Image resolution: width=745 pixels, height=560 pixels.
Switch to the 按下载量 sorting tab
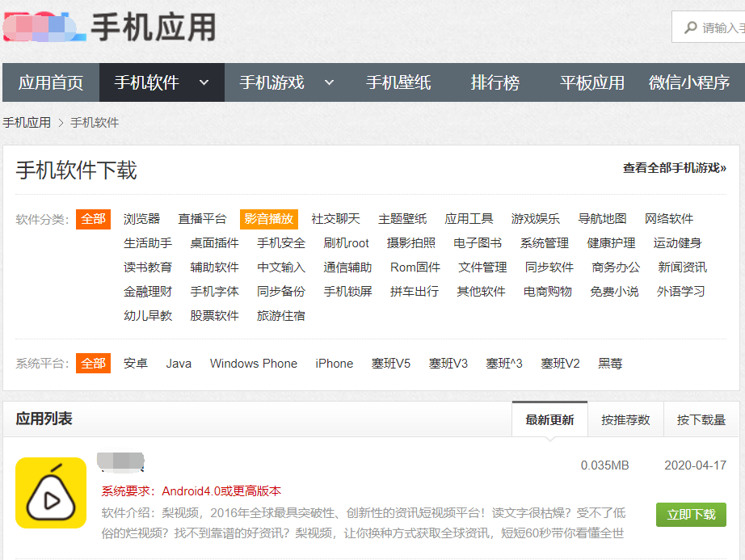point(702,419)
